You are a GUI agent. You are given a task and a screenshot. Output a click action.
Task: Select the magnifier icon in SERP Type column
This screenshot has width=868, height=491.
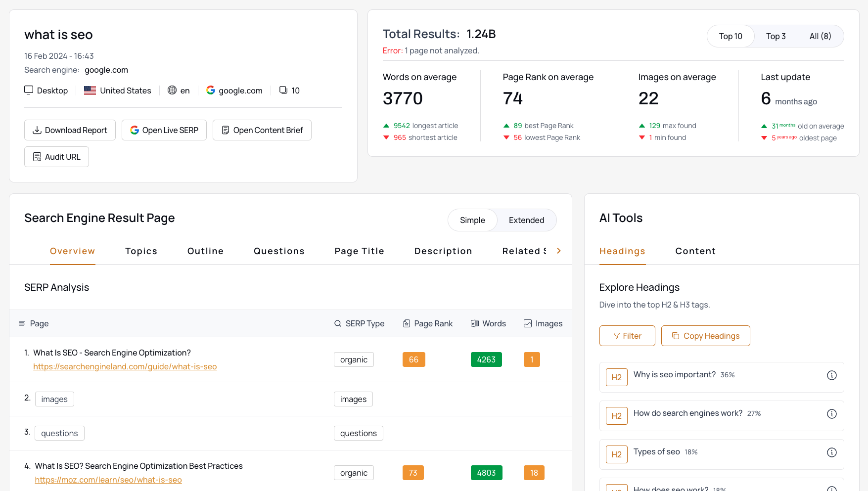click(x=337, y=323)
